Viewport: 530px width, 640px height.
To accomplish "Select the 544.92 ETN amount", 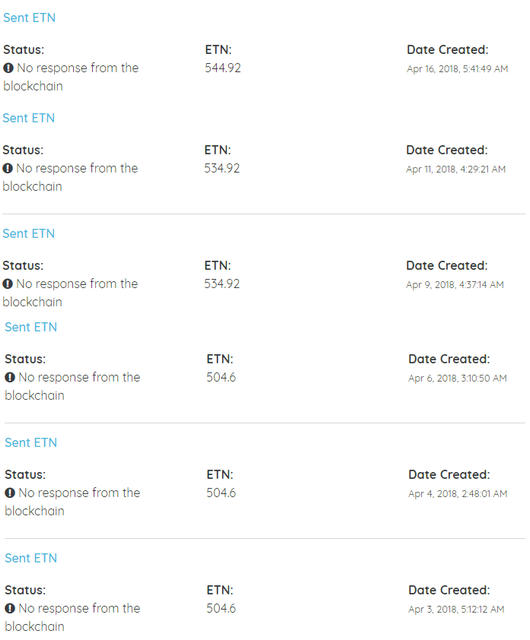I will pyautogui.click(x=223, y=68).
